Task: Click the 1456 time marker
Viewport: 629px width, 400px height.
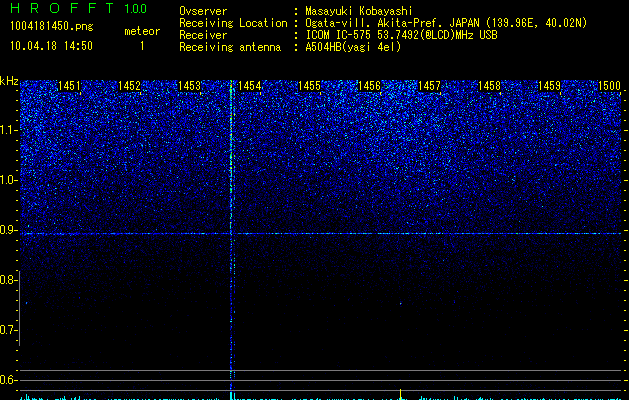Action: coord(369,86)
